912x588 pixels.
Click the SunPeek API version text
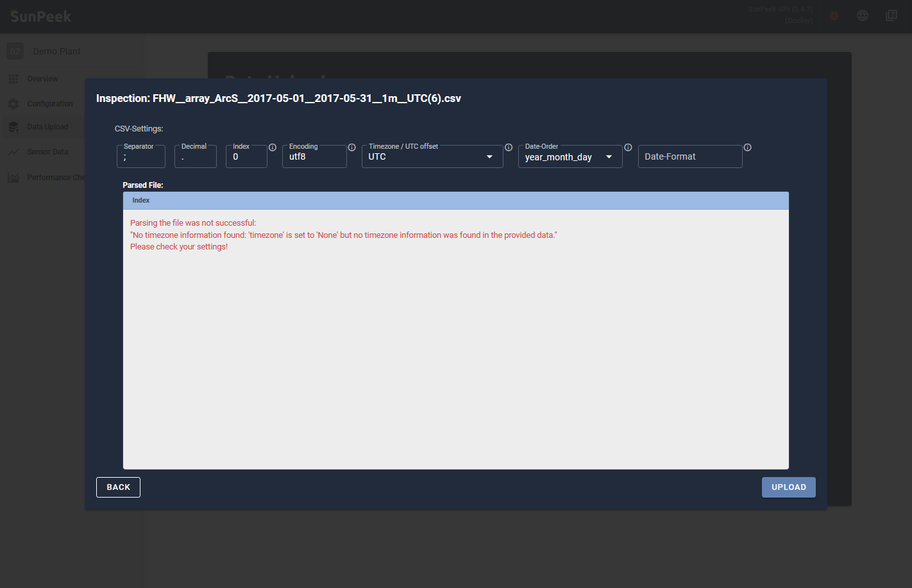click(x=781, y=15)
